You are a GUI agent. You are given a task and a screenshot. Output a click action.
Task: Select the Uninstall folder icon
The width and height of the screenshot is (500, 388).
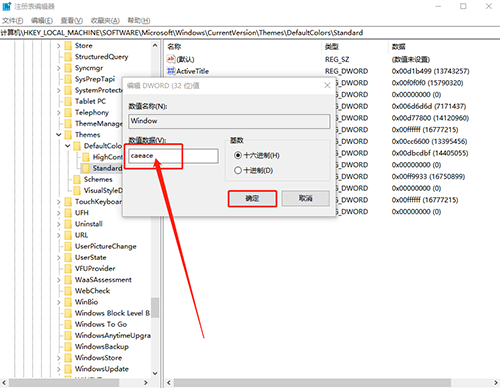tap(68, 224)
